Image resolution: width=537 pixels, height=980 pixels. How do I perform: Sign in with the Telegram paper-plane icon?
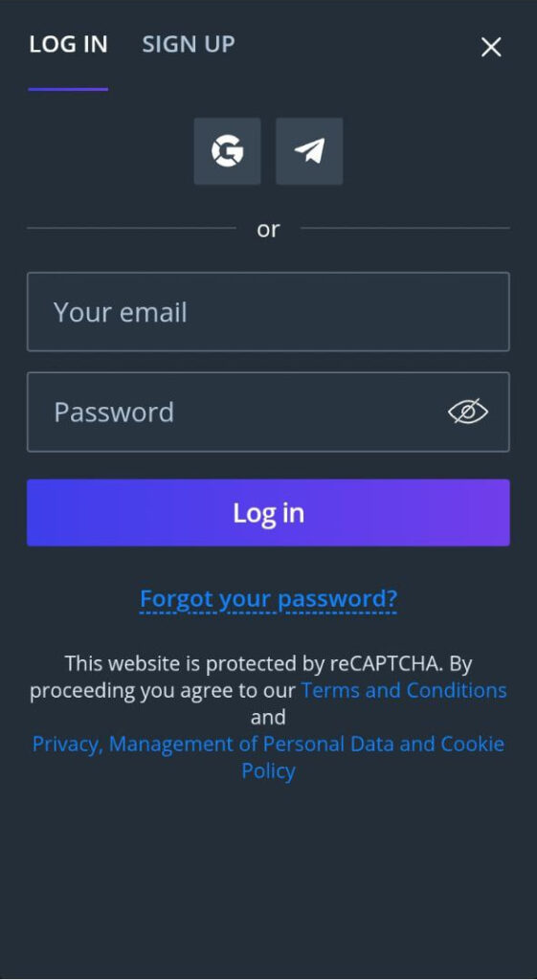click(309, 151)
